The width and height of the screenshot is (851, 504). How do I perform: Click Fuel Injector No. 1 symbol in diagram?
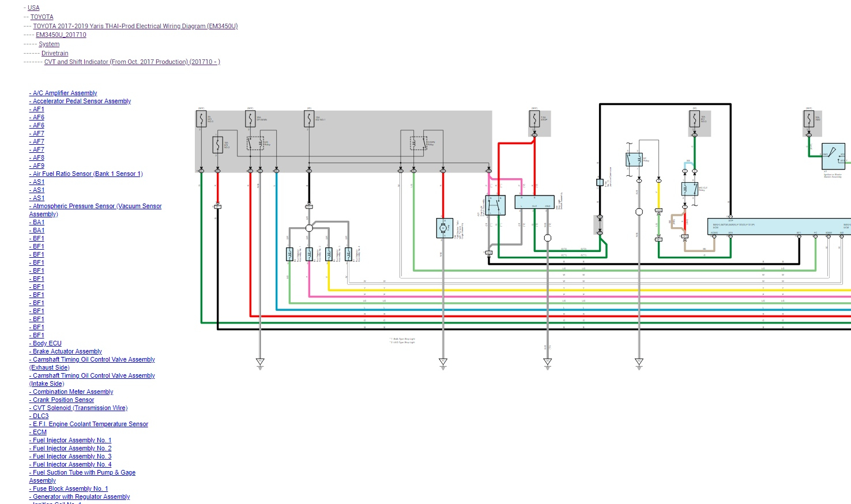coord(290,254)
